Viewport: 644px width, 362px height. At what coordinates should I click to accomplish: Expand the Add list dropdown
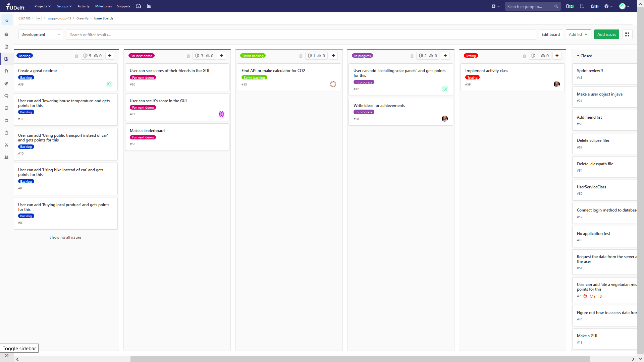click(x=578, y=35)
